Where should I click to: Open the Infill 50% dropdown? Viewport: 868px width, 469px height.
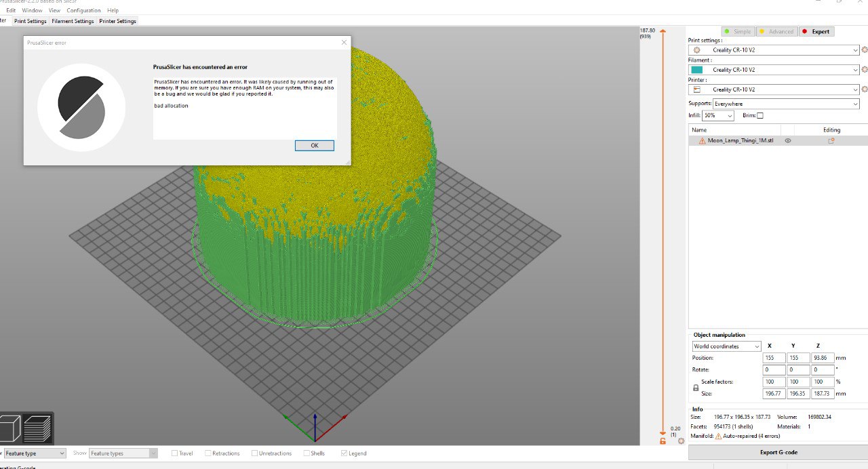[718, 116]
